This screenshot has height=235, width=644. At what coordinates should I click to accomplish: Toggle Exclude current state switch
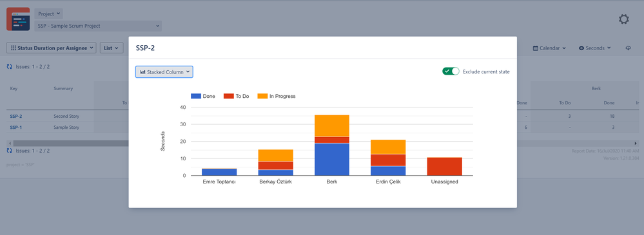pos(451,71)
